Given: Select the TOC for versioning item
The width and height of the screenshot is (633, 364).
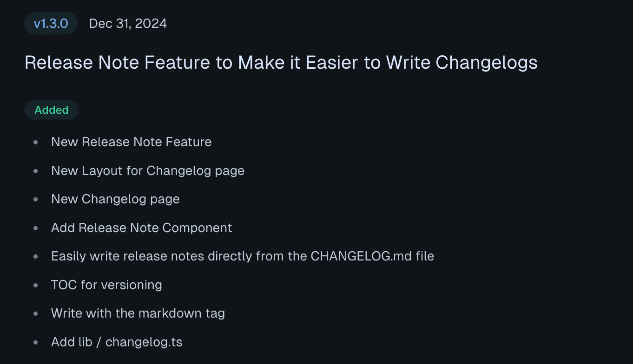Looking at the screenshot, I should (106, 285).
